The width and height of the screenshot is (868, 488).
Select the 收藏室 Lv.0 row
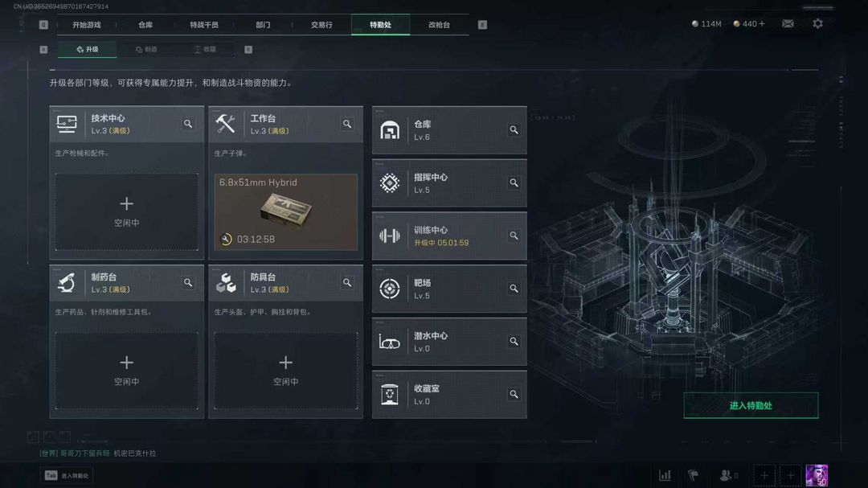point(449,395)
